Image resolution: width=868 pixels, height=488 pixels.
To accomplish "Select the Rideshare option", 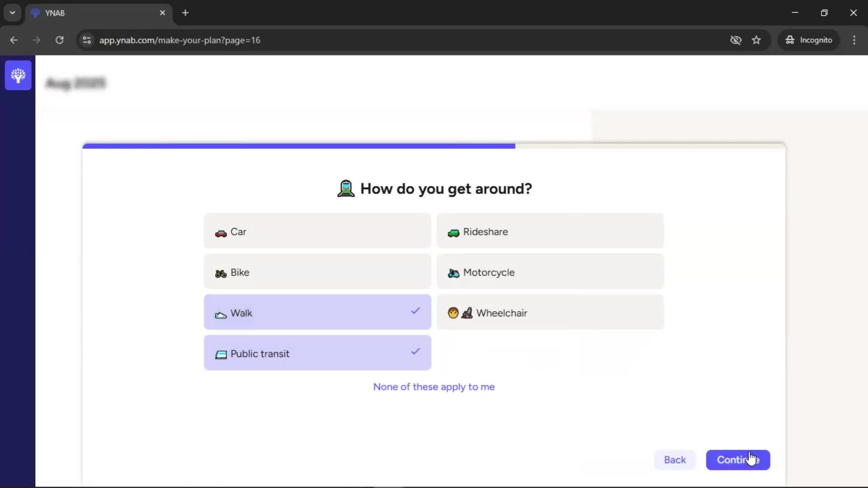I will [550, 231].
